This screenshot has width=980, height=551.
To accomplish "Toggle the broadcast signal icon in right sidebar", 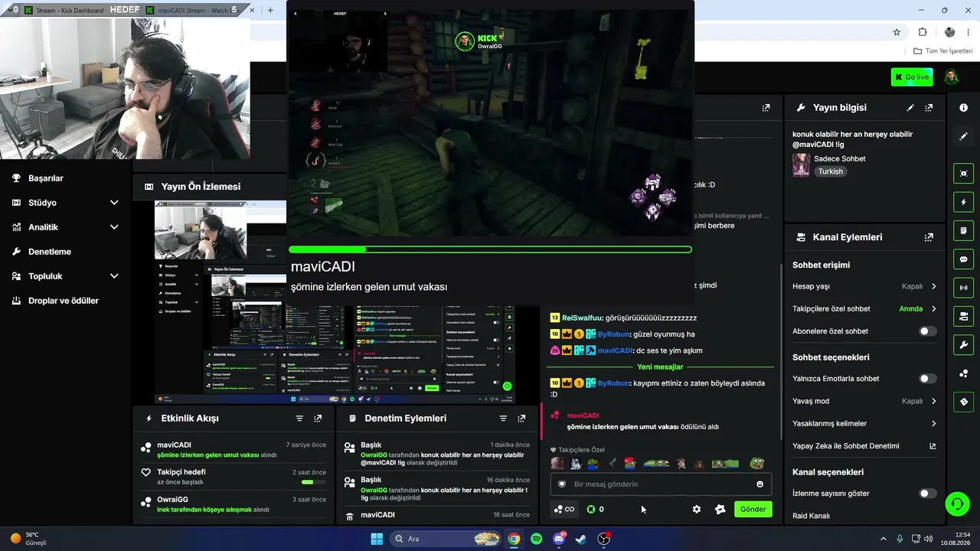I will point(963,288).
